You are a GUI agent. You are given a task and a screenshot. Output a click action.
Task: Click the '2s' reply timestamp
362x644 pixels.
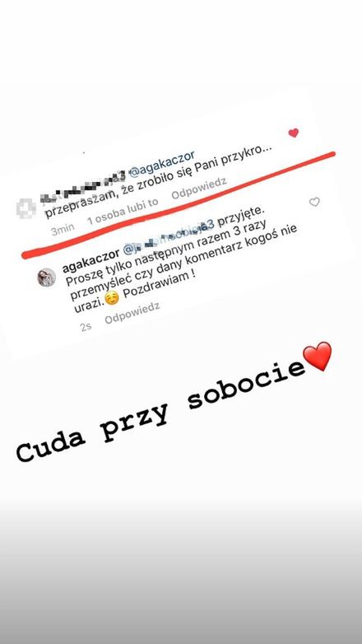pyautogui.click(x=86, y=327)
